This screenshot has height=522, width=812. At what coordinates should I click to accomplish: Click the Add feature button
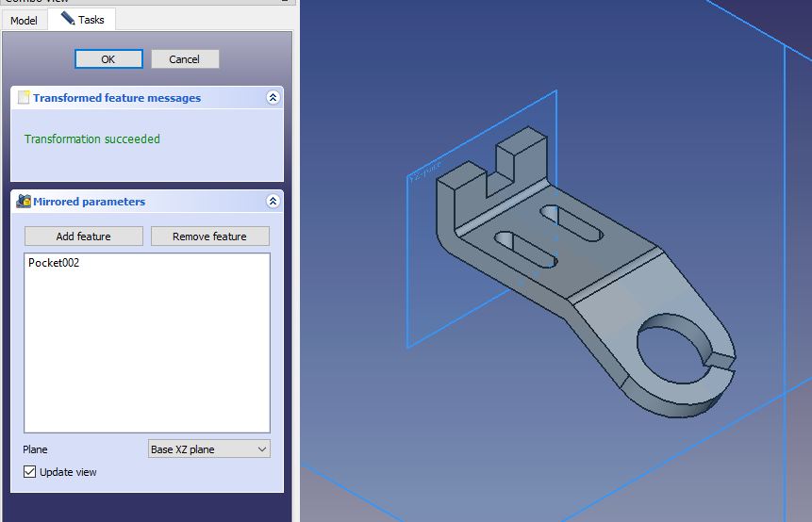click(83, 237)
